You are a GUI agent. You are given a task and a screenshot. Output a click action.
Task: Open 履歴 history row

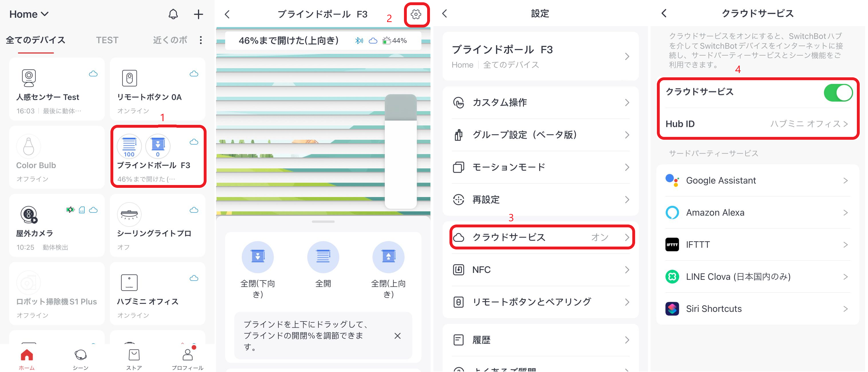540,340
